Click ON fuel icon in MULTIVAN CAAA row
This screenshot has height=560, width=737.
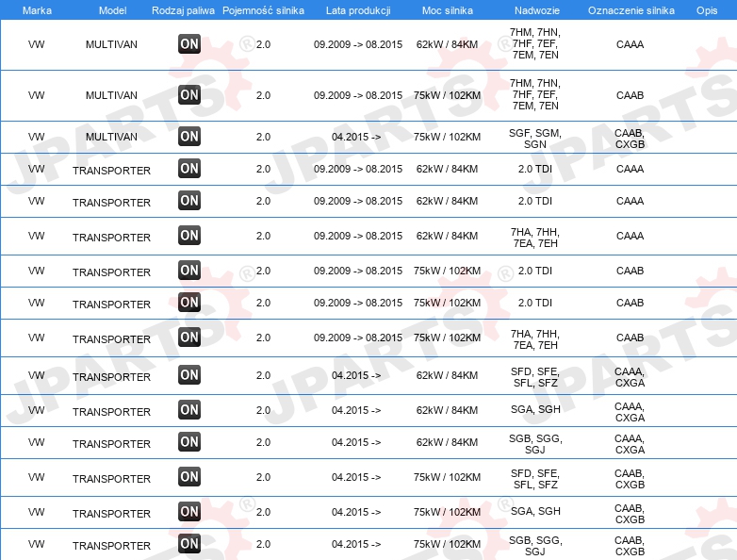click(x=189, y=44)
